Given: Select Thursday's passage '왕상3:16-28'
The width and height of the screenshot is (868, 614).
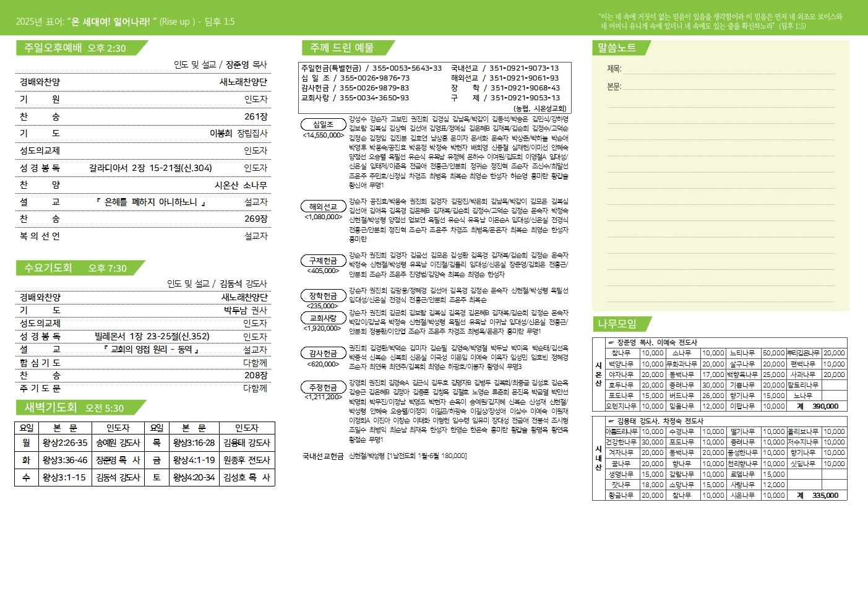Looking at the screenshot, I should click(x=194, y=443).
